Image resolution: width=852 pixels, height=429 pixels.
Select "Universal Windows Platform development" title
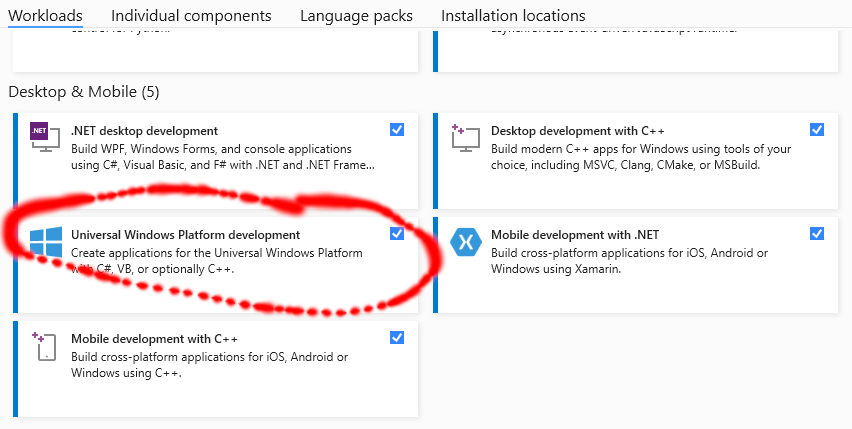coord(185,235)
